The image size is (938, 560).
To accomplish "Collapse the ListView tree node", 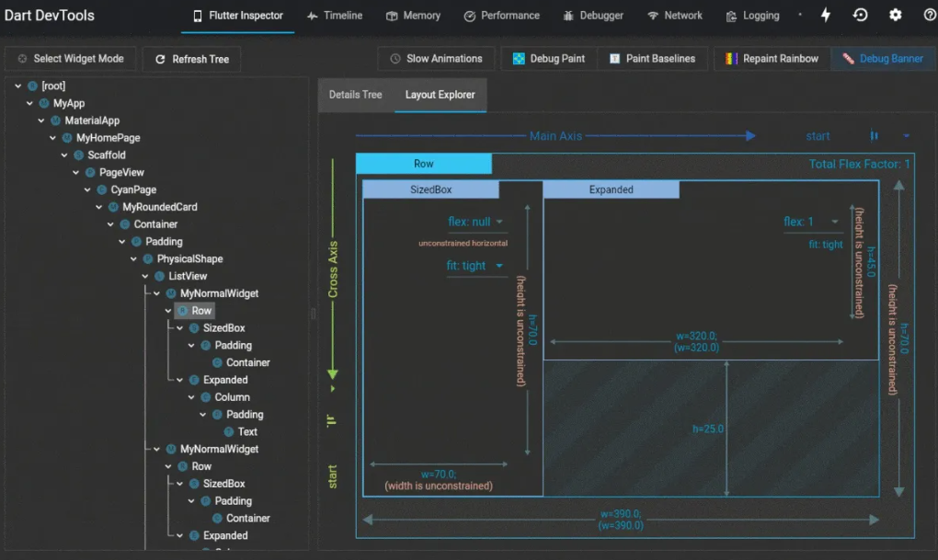I will [x=144, y=276].
